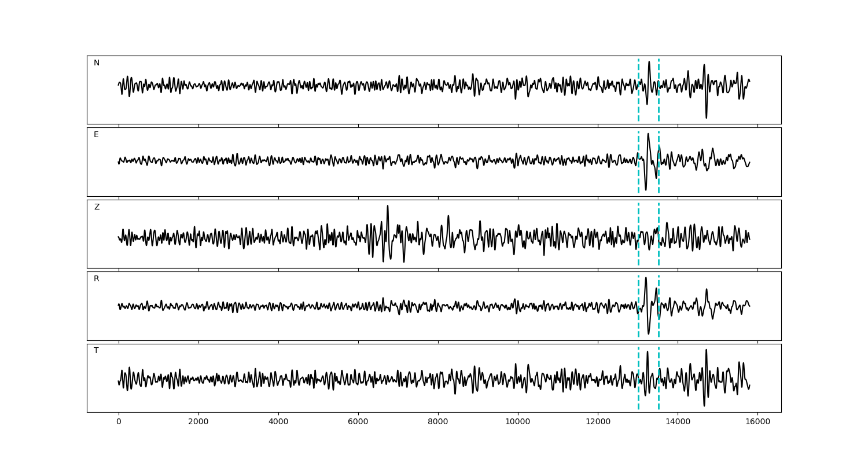Click the x-axis tick label "10000"
Screen dimensions: 868x463
518,422
